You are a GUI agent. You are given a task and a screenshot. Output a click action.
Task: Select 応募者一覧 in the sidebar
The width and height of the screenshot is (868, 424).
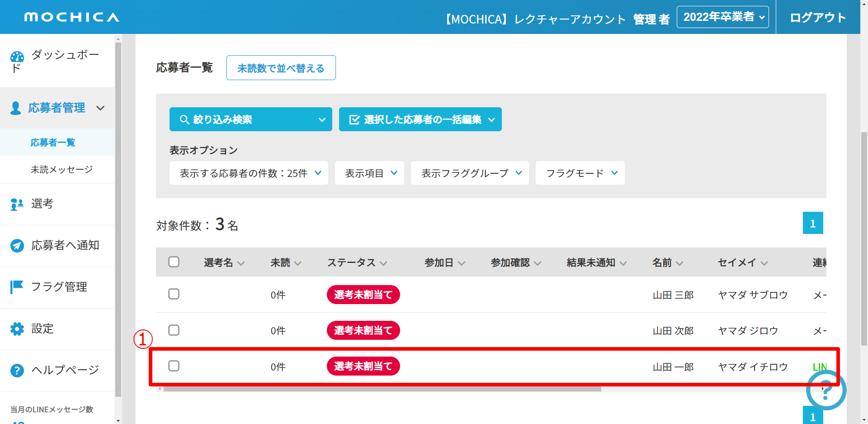[53, 143]
